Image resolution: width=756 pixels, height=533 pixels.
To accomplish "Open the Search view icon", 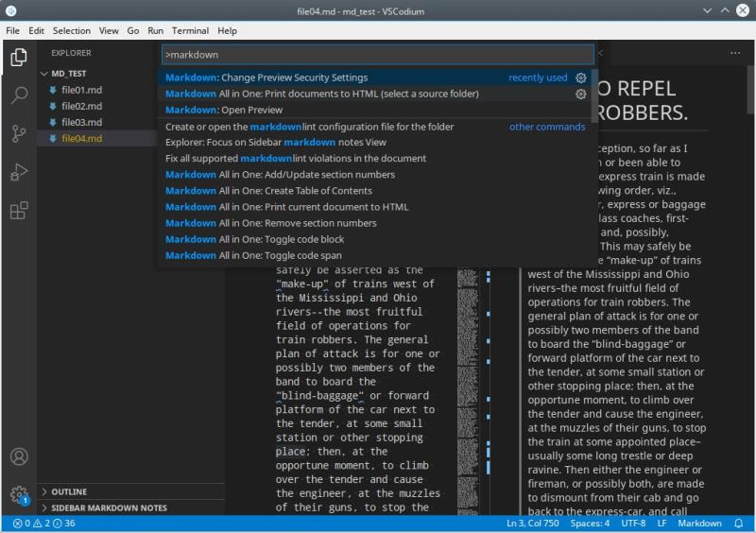I will [x=18, y=95].
